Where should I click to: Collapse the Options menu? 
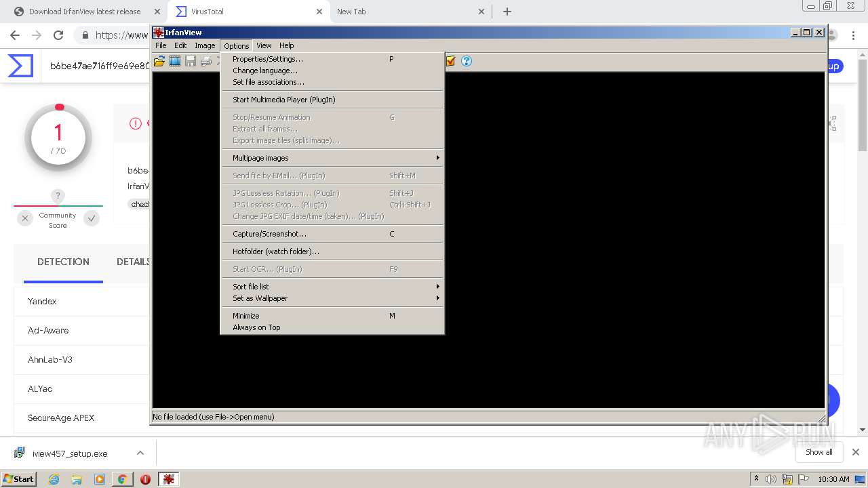tap(237, 45)
